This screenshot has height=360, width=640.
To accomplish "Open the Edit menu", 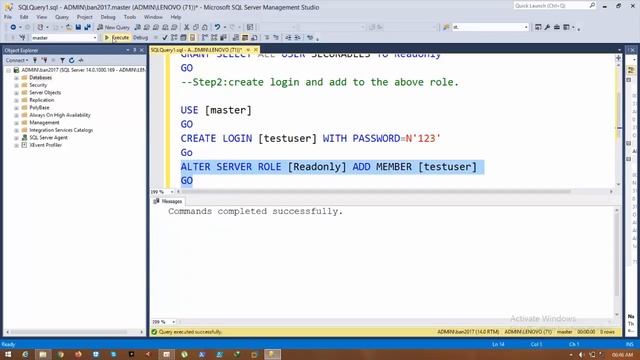I will coord(24,17).
